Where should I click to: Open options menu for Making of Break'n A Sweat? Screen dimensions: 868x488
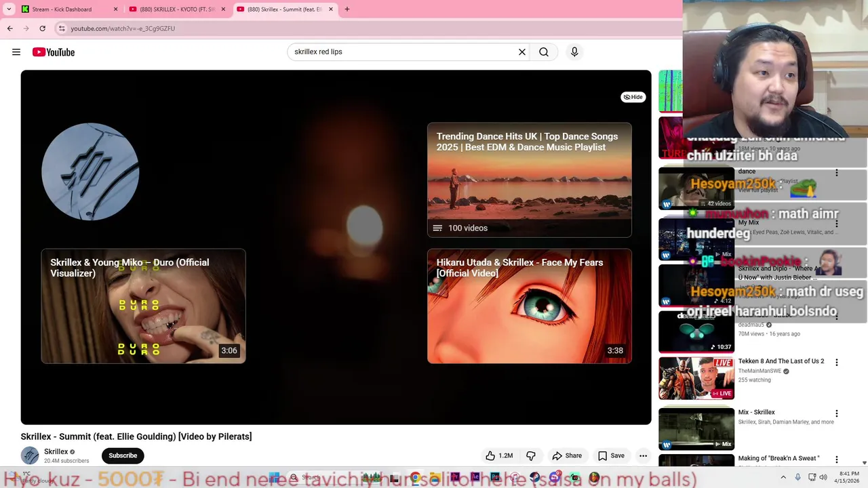pyautogui.click(x=836, y=460)
